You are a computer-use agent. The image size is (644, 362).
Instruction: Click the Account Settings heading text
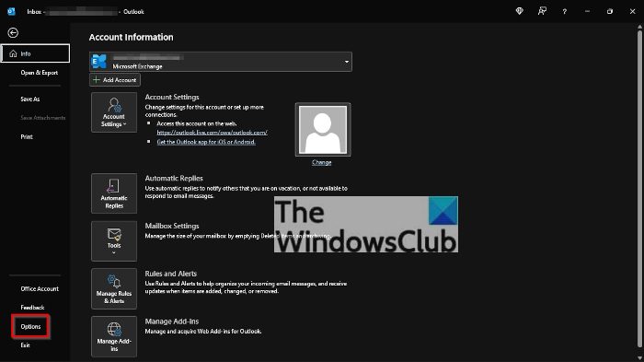tap(172, 97)
